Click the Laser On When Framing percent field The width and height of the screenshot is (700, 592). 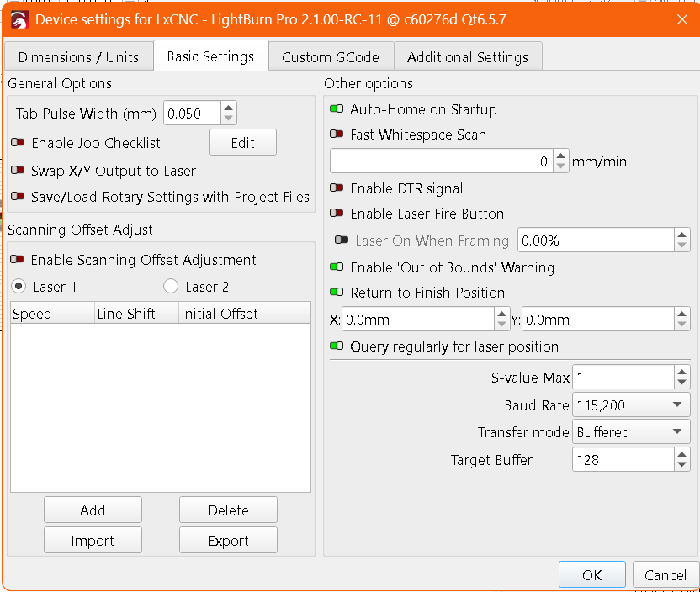click(596, 240)
